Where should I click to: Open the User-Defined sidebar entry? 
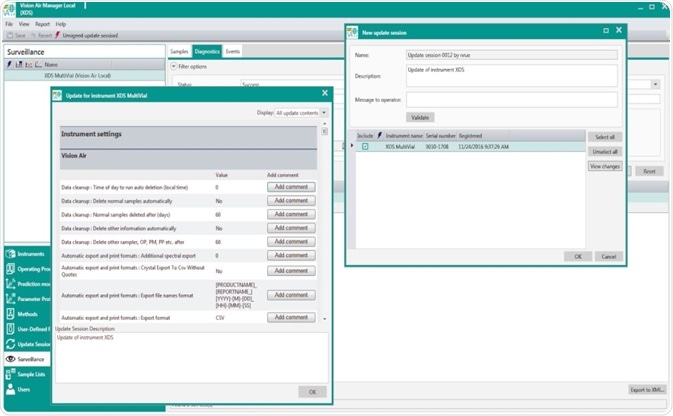click(x=27, y=329)
